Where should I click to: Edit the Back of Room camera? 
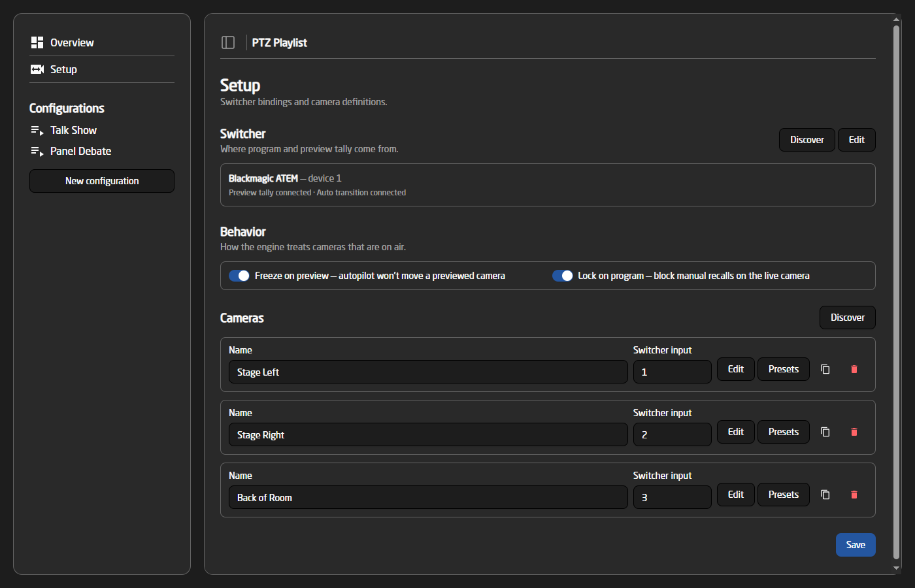pyautogui.click(x=736, y=495)
